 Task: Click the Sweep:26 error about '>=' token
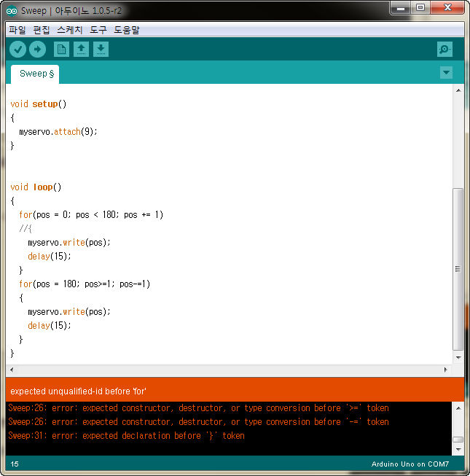(x=198, y=408)
